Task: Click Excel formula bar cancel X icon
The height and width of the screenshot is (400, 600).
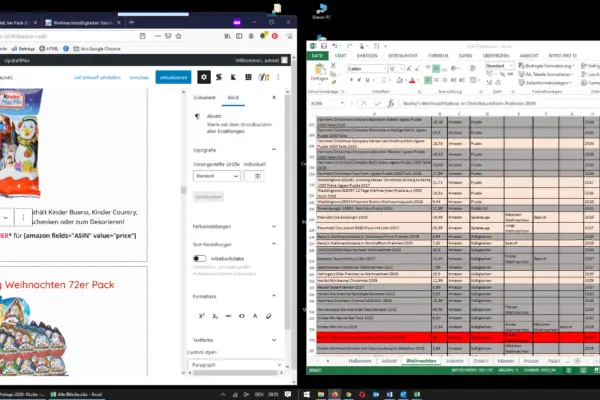Action: point(364,103)
